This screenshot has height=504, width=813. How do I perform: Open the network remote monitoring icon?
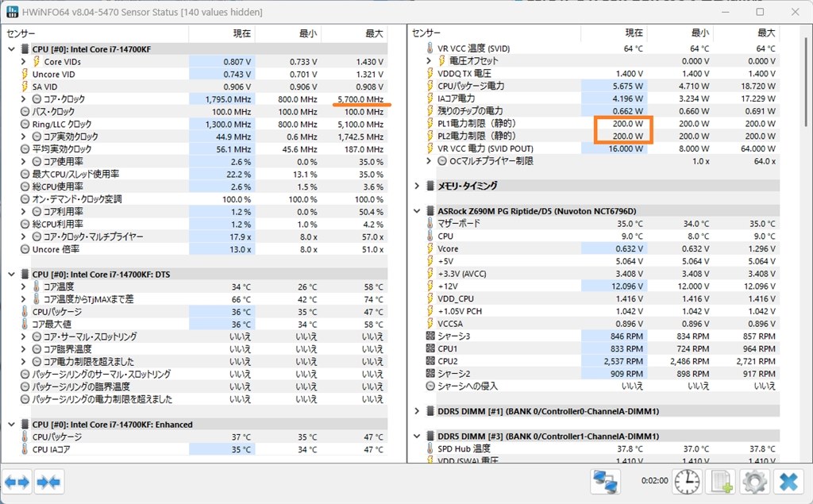point(605,482)
